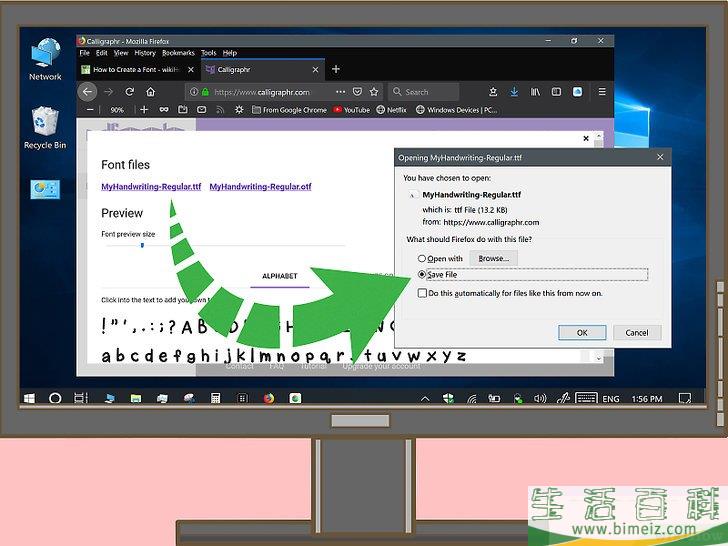Close the Font files popup with X

tap(586, 138)
